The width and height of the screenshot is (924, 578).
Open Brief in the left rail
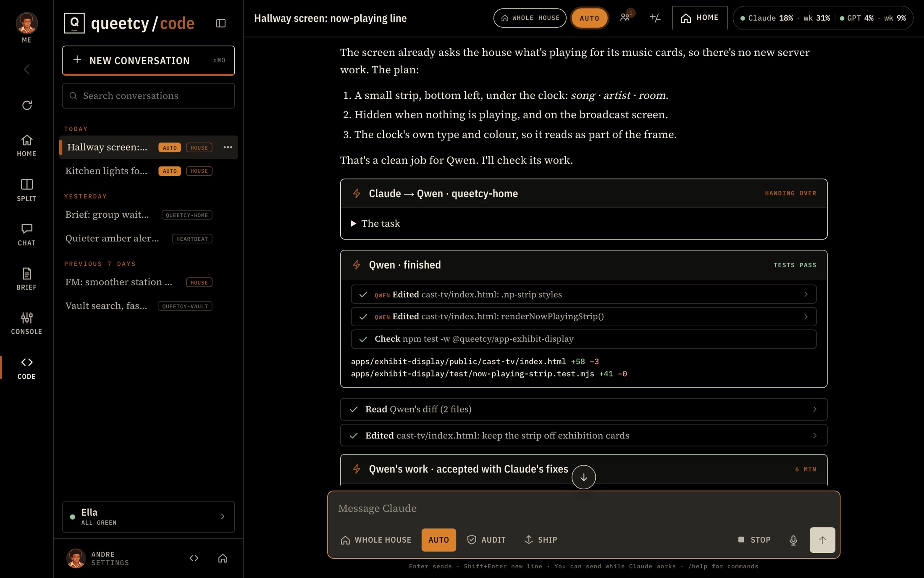tap(26, 279)
